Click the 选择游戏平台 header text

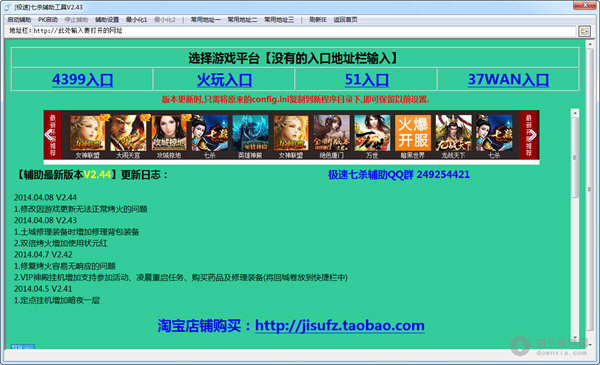tap(294, 58)
